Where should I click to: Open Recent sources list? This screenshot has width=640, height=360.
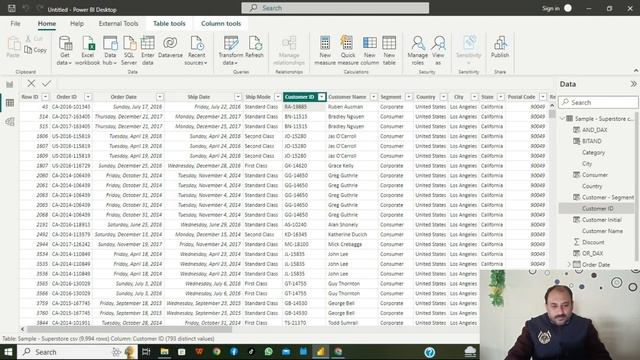[x=196, y=50]
